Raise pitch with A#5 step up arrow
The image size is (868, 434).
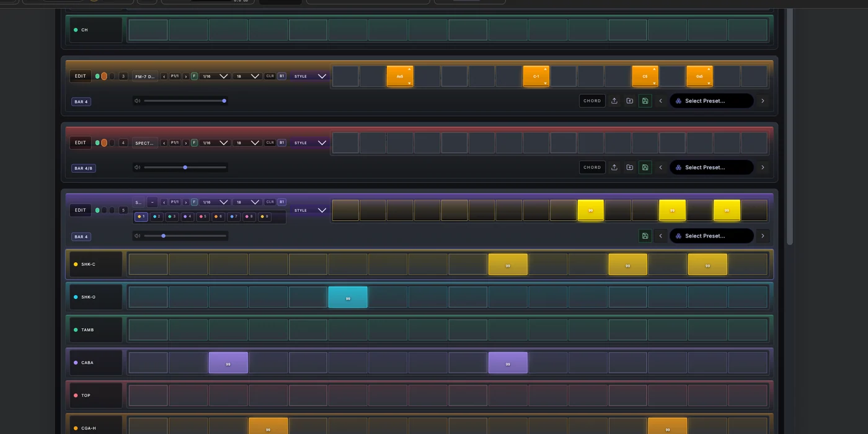[x=409, y=69]
